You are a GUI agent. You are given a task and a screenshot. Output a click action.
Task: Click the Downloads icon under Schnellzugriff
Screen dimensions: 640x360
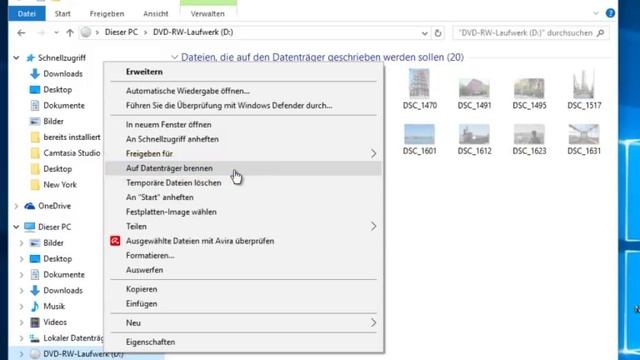(35, 74)
